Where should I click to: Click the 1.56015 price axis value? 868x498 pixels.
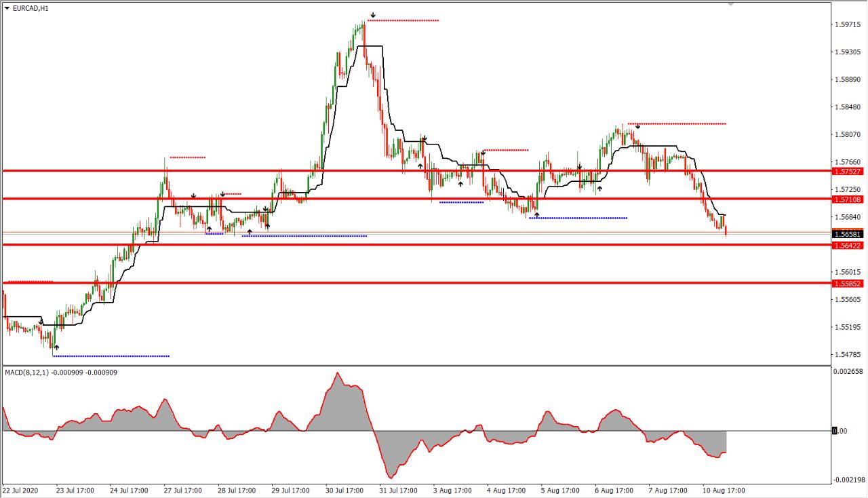848,272
